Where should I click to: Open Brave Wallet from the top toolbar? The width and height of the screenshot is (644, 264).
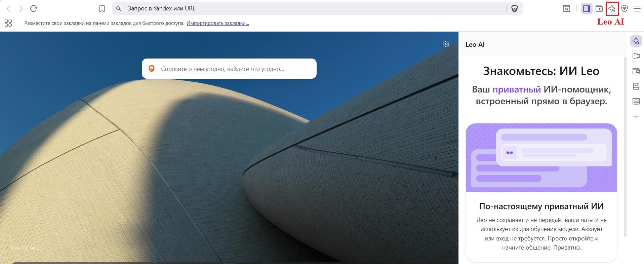point(599,9)
